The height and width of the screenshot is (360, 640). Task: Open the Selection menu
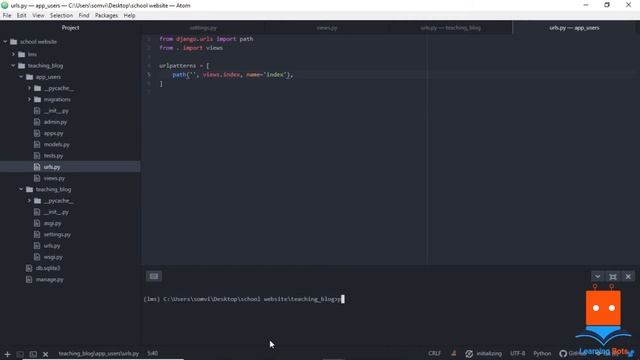[61, 16]
